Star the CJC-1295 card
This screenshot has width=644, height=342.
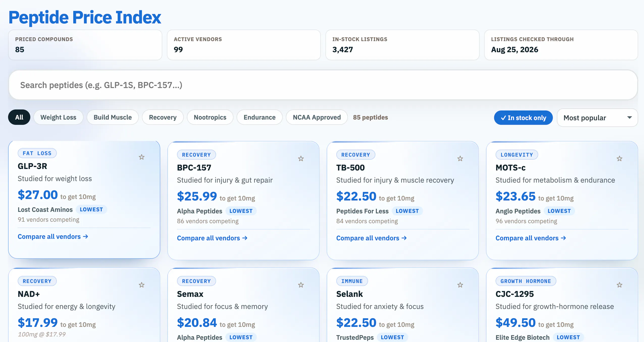click(x=620, y=285)
